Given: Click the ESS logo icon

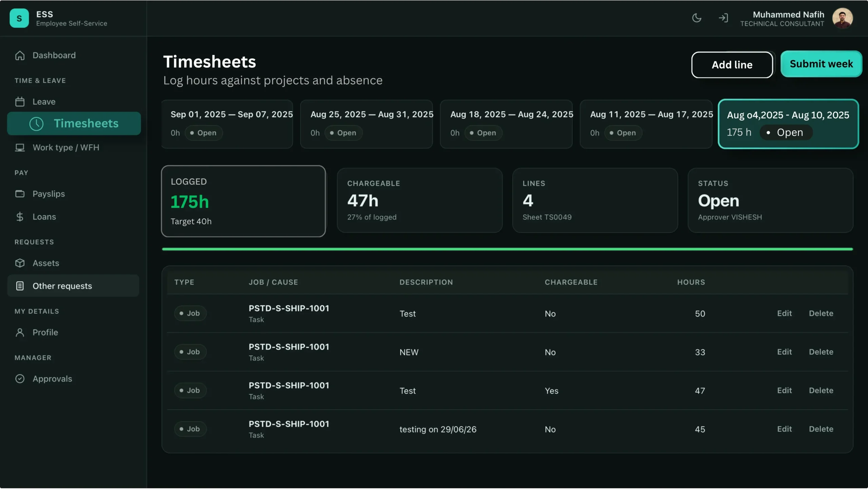Looking at the screenshot, I should coord(19,18).
